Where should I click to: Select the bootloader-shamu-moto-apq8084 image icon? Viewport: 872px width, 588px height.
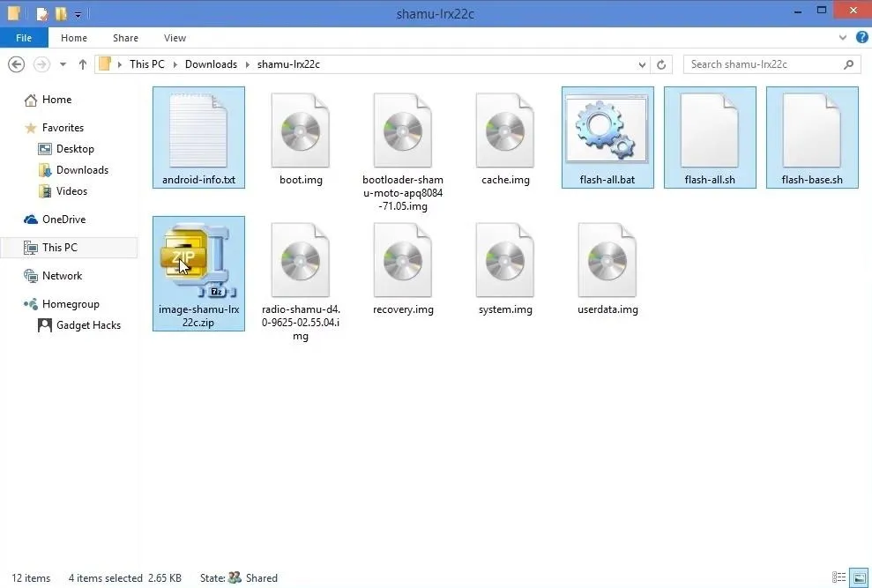point(403,131)
